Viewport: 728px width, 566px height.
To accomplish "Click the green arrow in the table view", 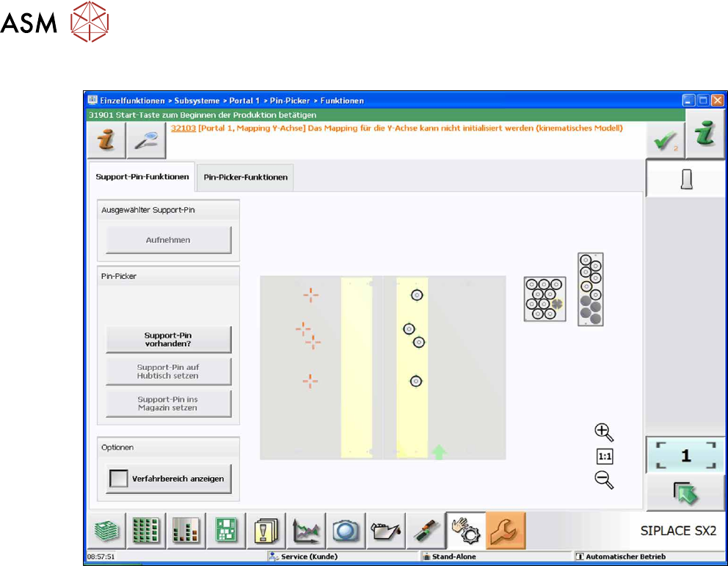I will 439,452.
